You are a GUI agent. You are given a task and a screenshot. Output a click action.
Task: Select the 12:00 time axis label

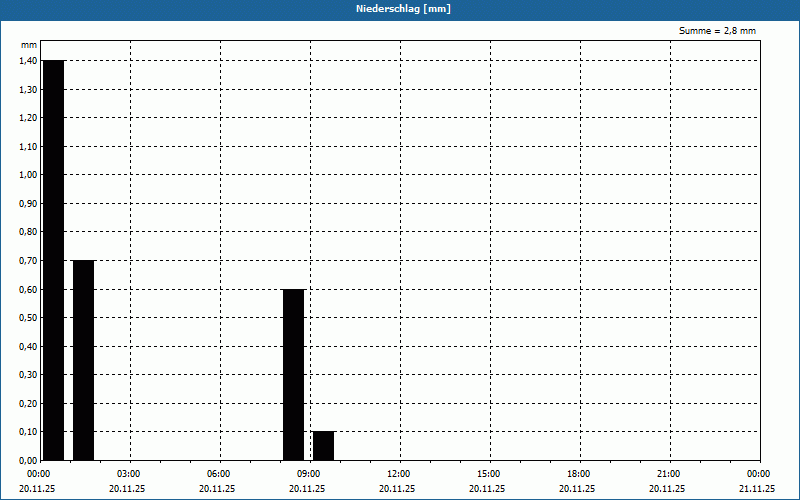click(398, 474)
